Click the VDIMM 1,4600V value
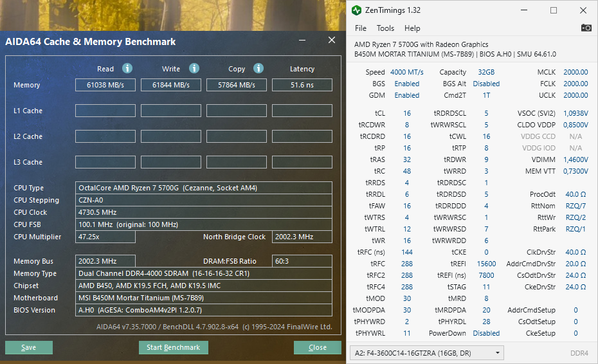The height and width of the screenshot is (364, 598). (x=575, y=159)
